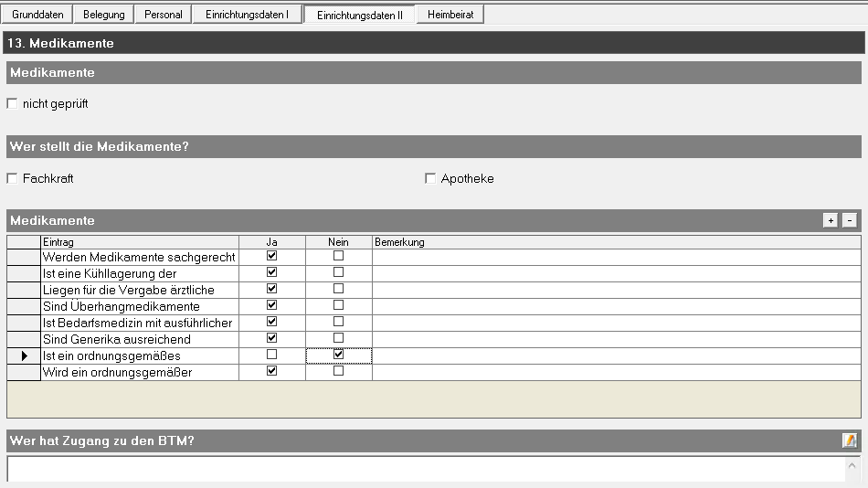The height and width of the screenshot is (488, 868).
Task: Check Nein for 'Sind Generika ausreichend'
Action: [338, 339]
